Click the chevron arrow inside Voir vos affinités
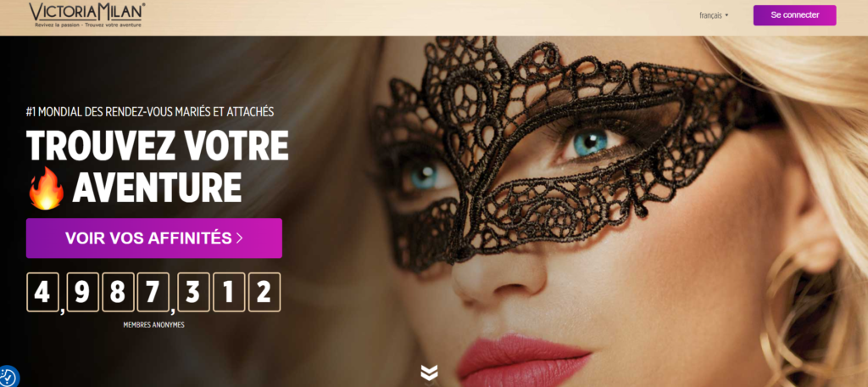The image size is (868, 387). click(239, 238)
